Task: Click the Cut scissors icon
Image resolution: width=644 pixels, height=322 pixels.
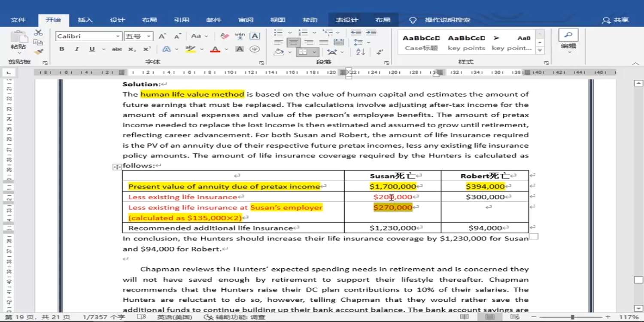Action: pyautogui.click(x=38, y=33)
